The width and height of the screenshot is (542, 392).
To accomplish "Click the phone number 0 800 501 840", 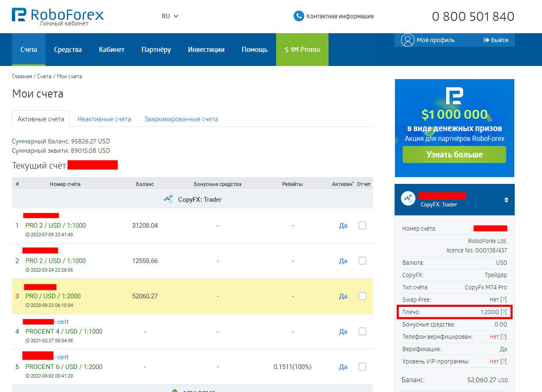I will coord(473,17).
